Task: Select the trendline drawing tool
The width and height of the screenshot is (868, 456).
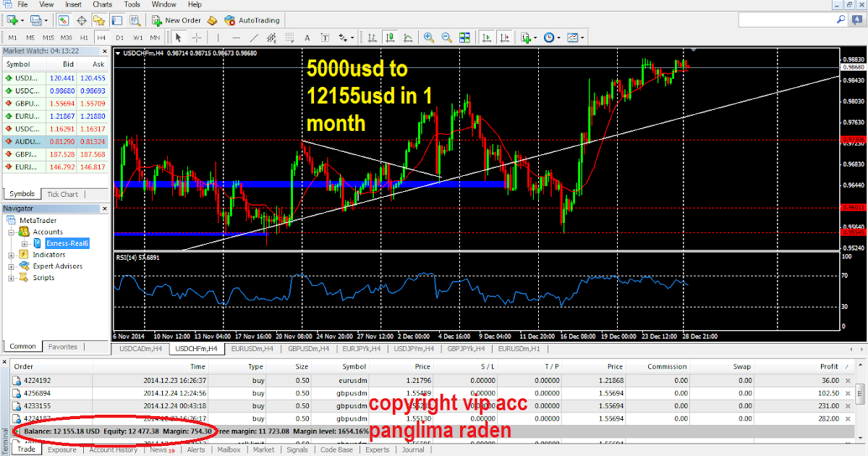Action: pyautogui.click(x=254, y=38)
